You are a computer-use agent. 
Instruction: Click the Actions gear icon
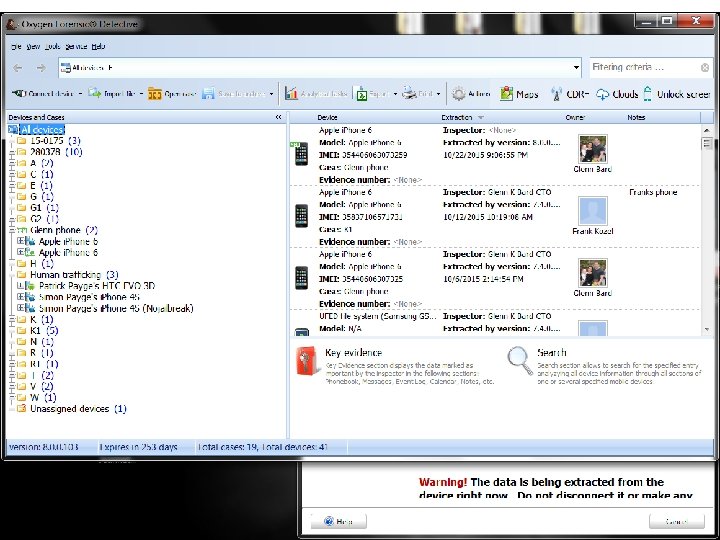[458, 94]
